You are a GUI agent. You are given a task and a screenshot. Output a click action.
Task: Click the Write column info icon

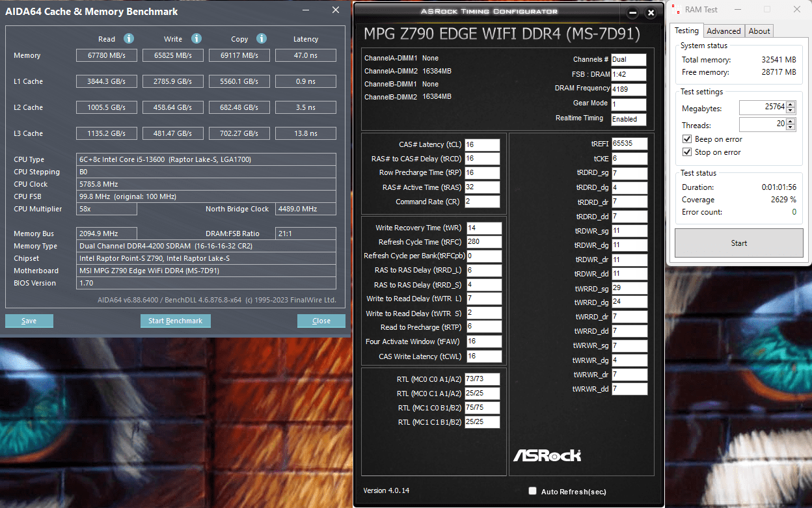196,39
